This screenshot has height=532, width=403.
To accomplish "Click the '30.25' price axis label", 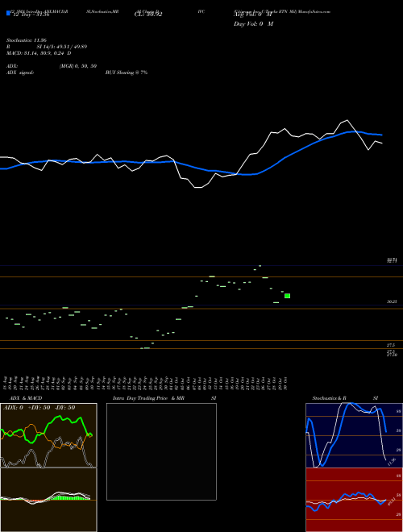I will pyautogui.click(x=392, y=301).
